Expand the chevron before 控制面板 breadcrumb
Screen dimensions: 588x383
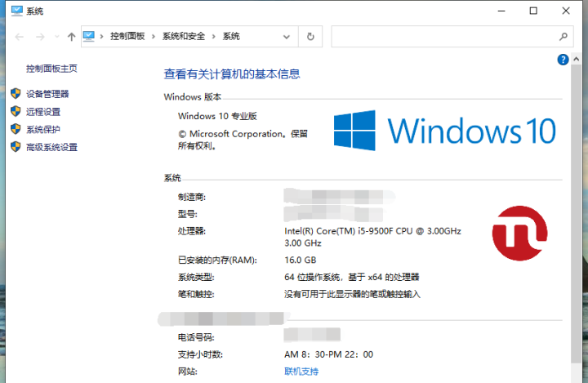pos(101,37)
